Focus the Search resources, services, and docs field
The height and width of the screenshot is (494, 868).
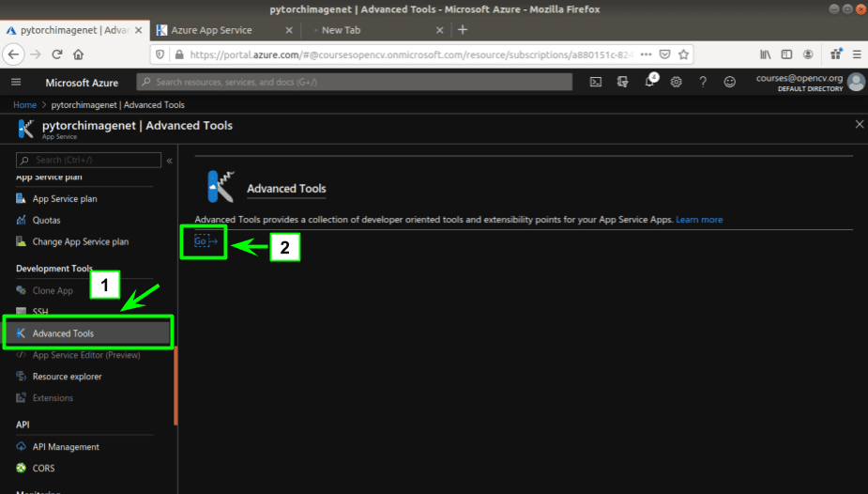coord(355,82)
